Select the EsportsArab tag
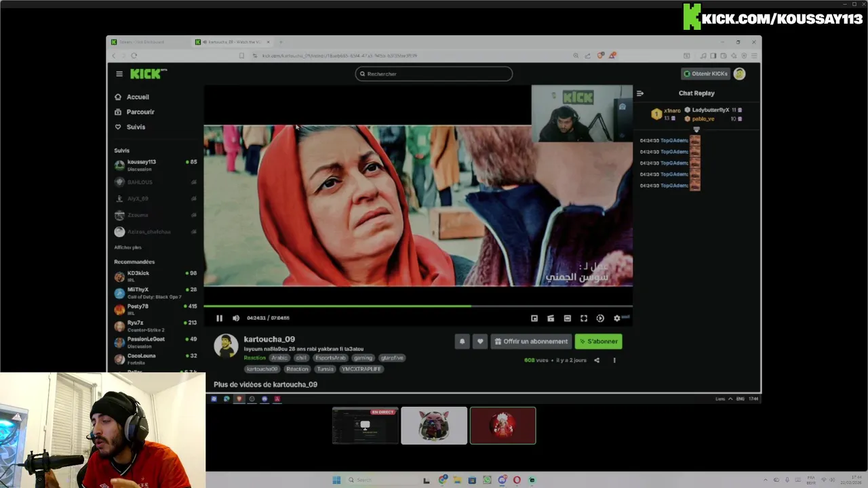Screen dimensions: 868x488 (330, 358)
